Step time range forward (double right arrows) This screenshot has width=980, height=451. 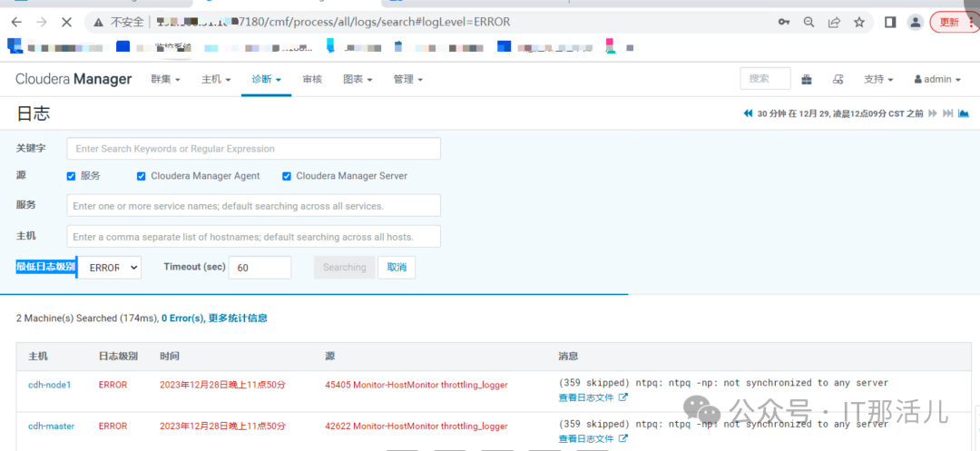click(933, 113)
